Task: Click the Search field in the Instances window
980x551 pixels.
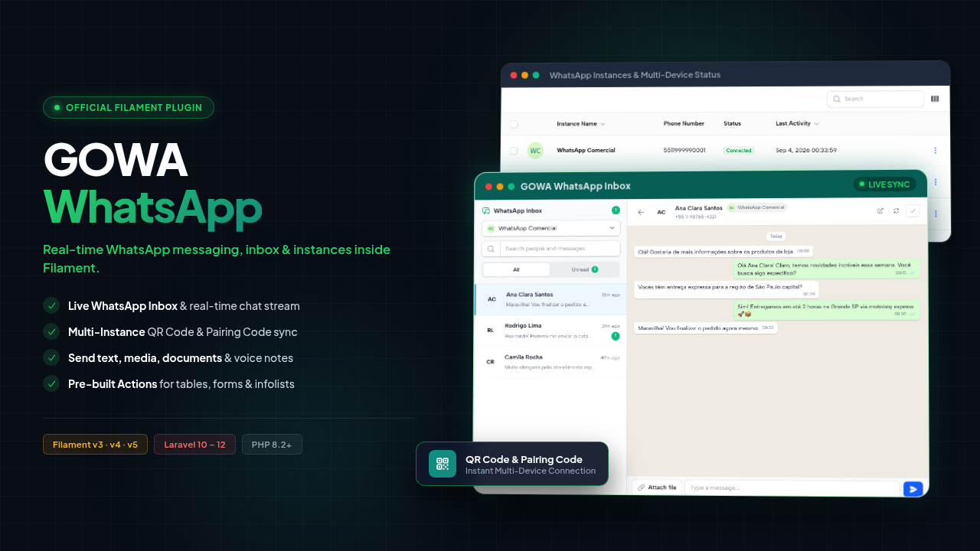Action: click(x=875, y=99)
